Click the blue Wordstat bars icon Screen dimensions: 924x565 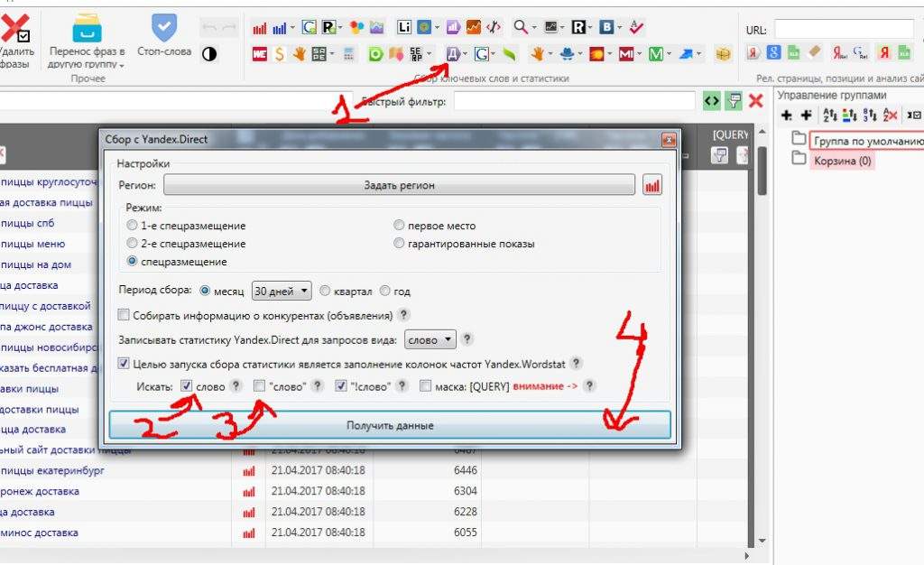[280, 28]
